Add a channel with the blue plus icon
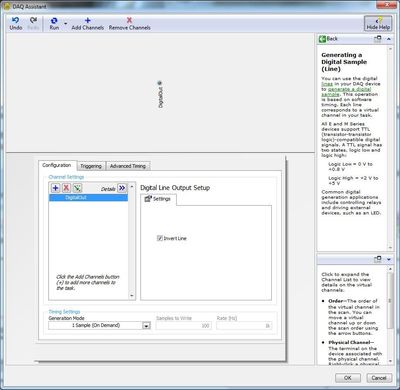The height and width of the screenshot is (390, 400). pyautogui.click(x=56, y=188)
